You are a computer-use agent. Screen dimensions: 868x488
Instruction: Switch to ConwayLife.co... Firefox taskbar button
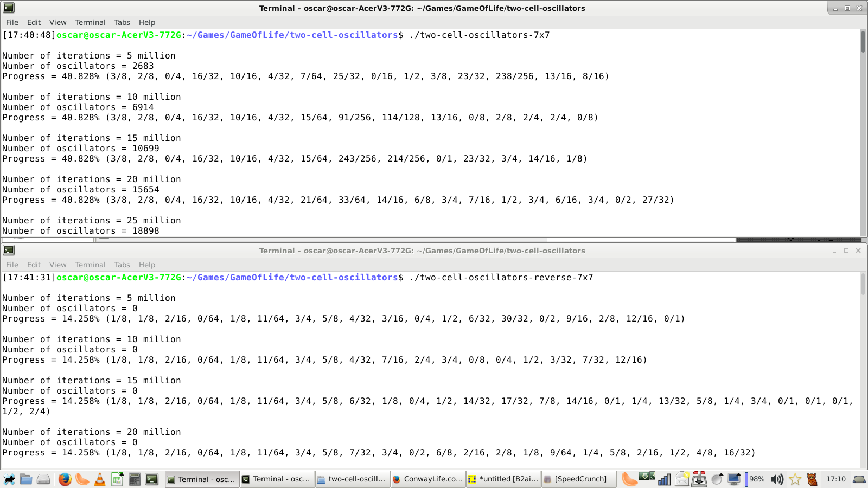(428, 479)
